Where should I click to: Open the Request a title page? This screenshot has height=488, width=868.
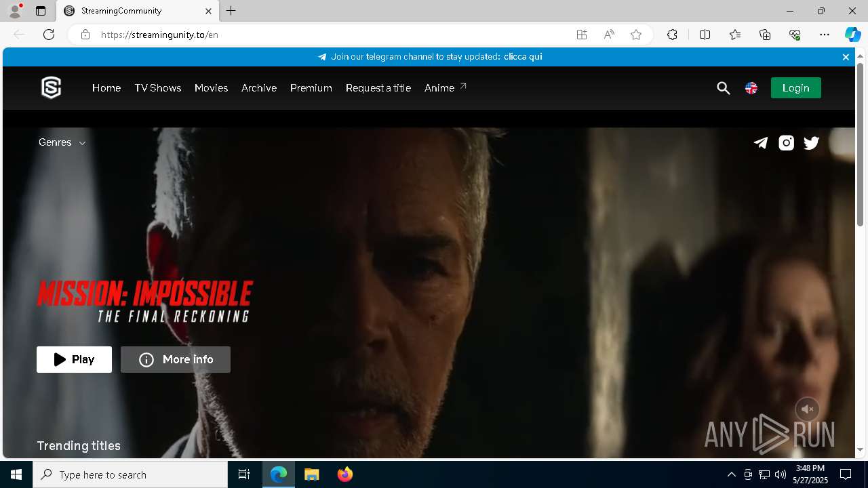click(378, 88)
